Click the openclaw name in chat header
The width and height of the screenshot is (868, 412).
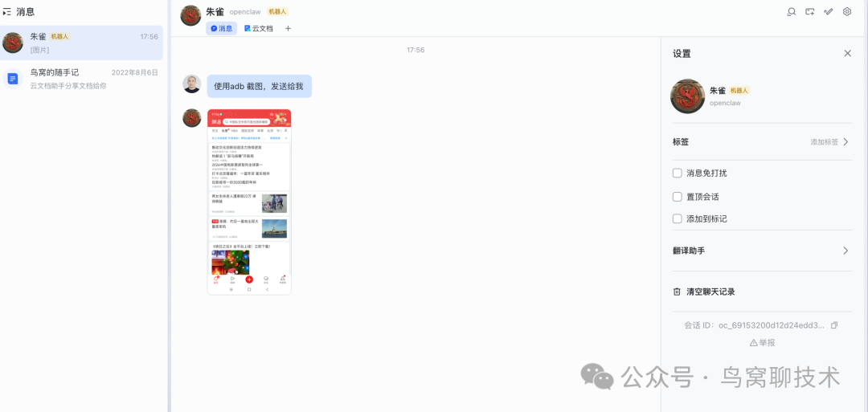click(x=244, y=11)
